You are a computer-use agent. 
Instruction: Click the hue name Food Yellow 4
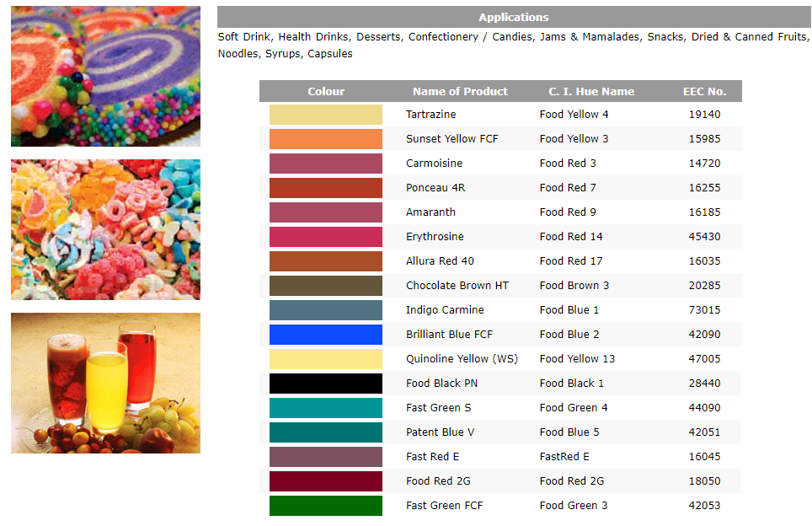[x=574, y=115]
